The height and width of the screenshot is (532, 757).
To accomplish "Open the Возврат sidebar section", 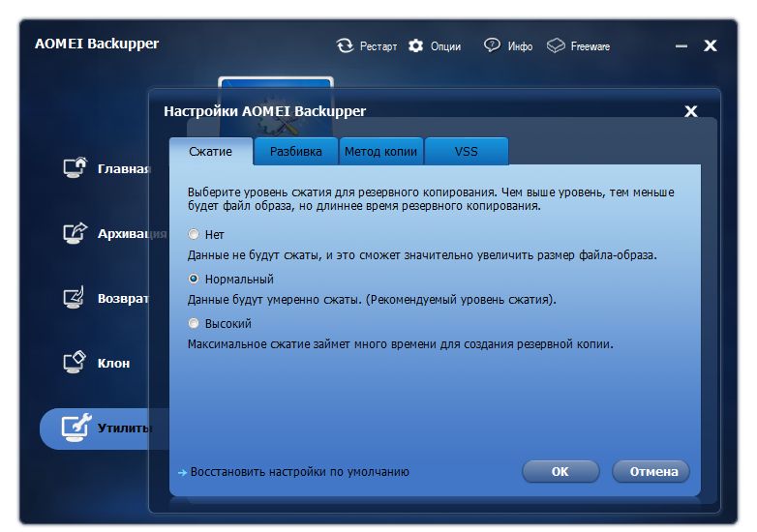I will [123, 299].
